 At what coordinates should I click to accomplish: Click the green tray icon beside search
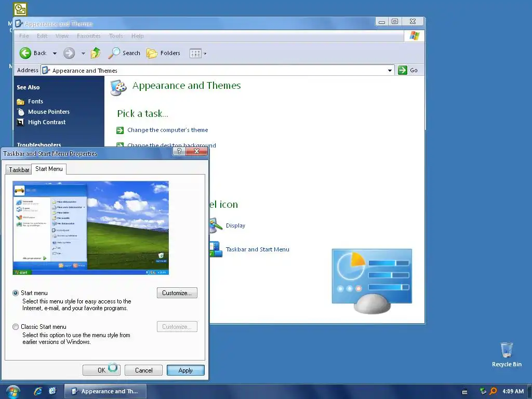click(x=483, y=391)
